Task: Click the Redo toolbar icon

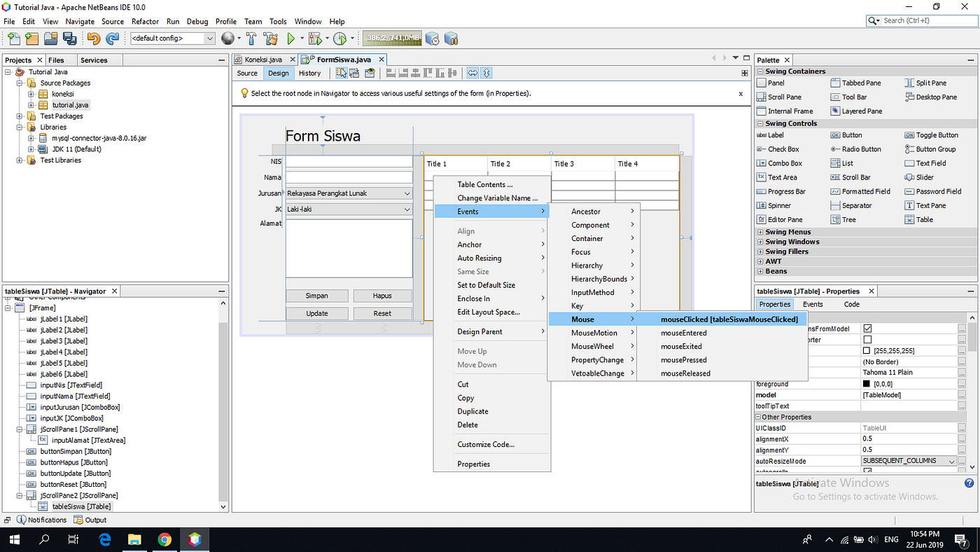Action: (x=114, y=39)
